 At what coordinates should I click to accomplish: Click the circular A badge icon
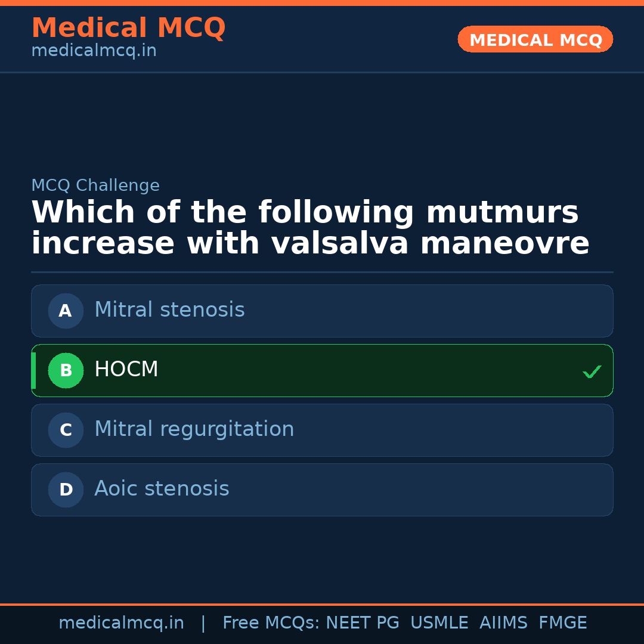(x=66, y=311)
